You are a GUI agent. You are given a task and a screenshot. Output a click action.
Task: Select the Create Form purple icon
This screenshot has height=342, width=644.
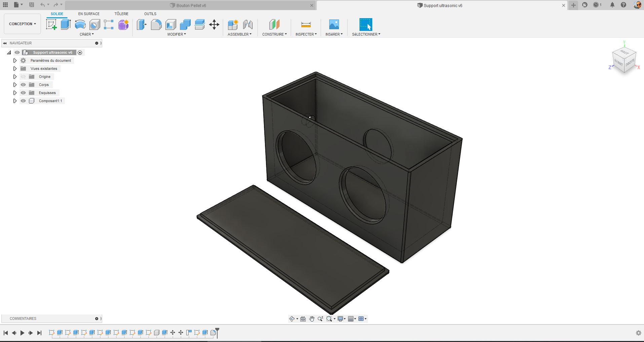click(123, 25)
